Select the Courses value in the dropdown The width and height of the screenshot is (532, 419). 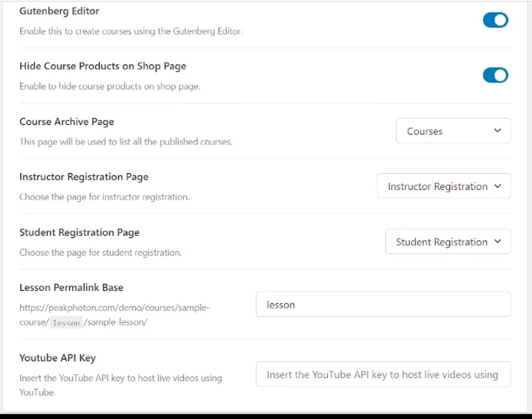pyautogui.click(x=425, y=131)
